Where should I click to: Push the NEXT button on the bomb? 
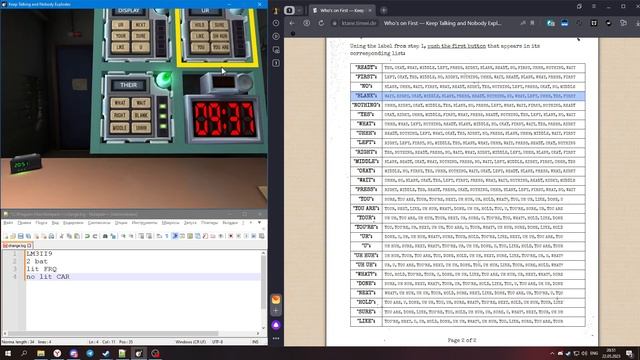point(141,25)
